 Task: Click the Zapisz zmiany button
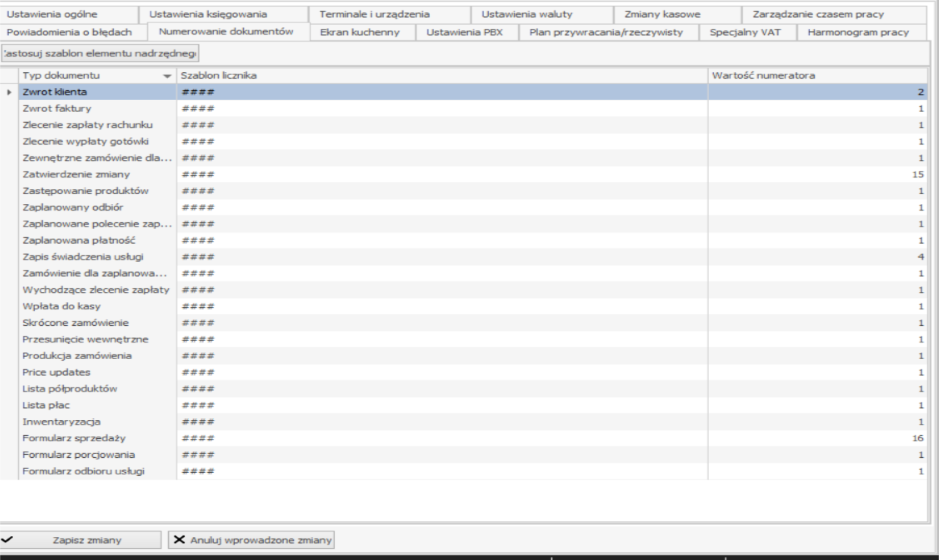[80, 539]
